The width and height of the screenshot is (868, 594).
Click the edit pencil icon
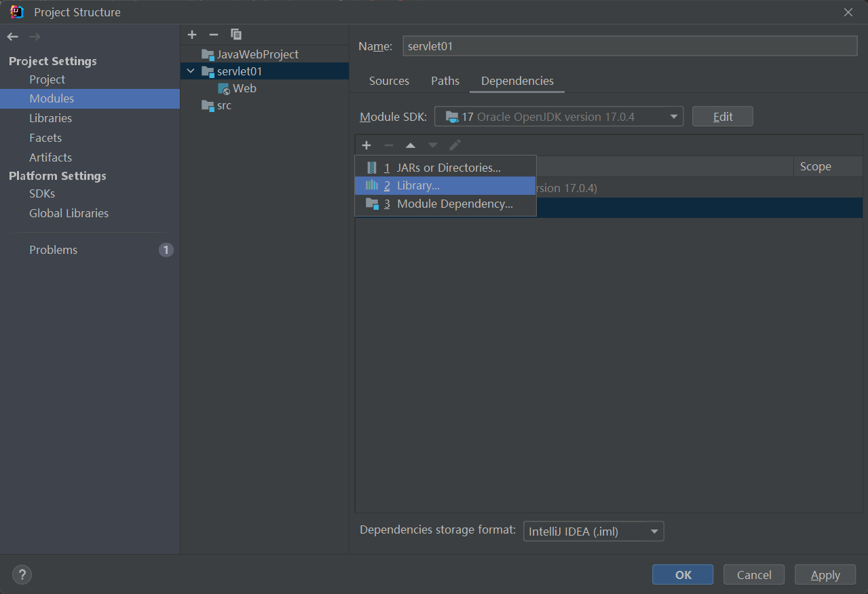(455, 145)
